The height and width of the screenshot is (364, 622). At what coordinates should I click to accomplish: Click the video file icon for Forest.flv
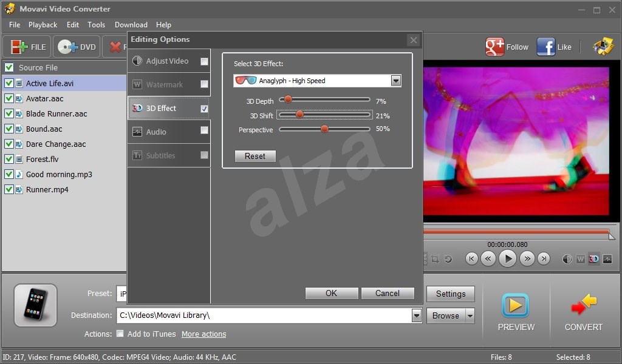coord(19,159)
